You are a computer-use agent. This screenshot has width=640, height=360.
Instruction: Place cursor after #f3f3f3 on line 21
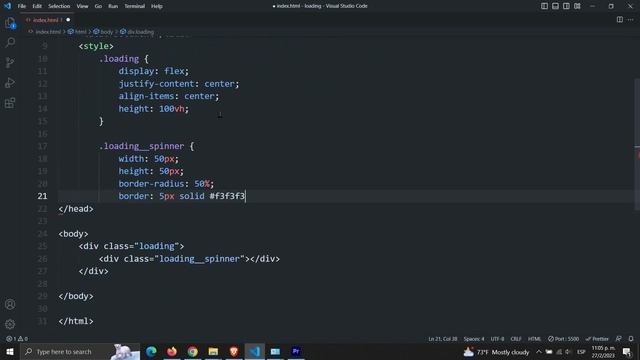pyautogui.click(x=245, y=196)
